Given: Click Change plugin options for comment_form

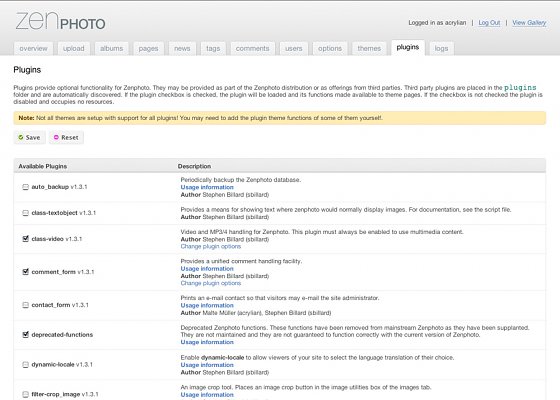Looking at the screenshot, I should point(211,283).
